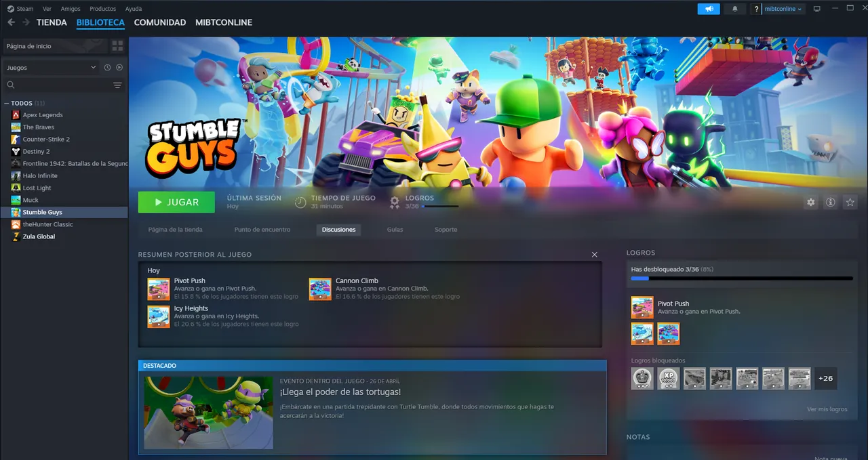Click the Counter-Strike 2 game icon
This screenshot has width=868, height=460.
[x=16, y=140]
